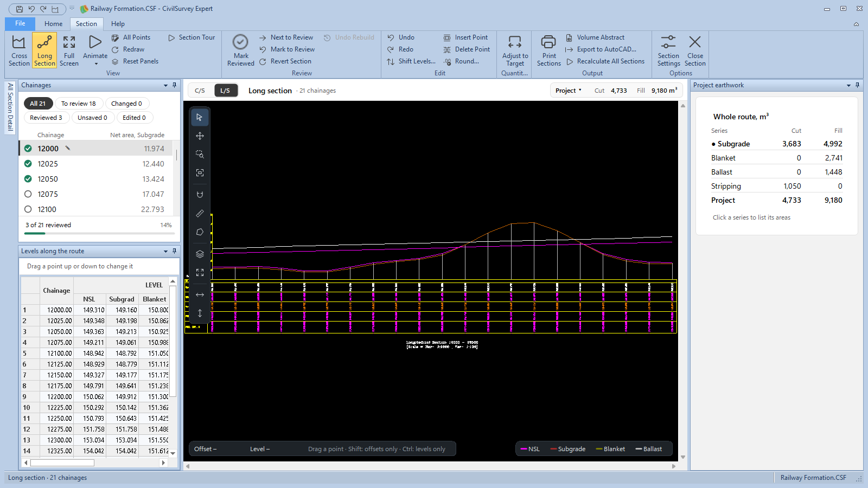Select the pan tool in canvas toolbar
Screen dimensions: 868x488
(200, 136)
